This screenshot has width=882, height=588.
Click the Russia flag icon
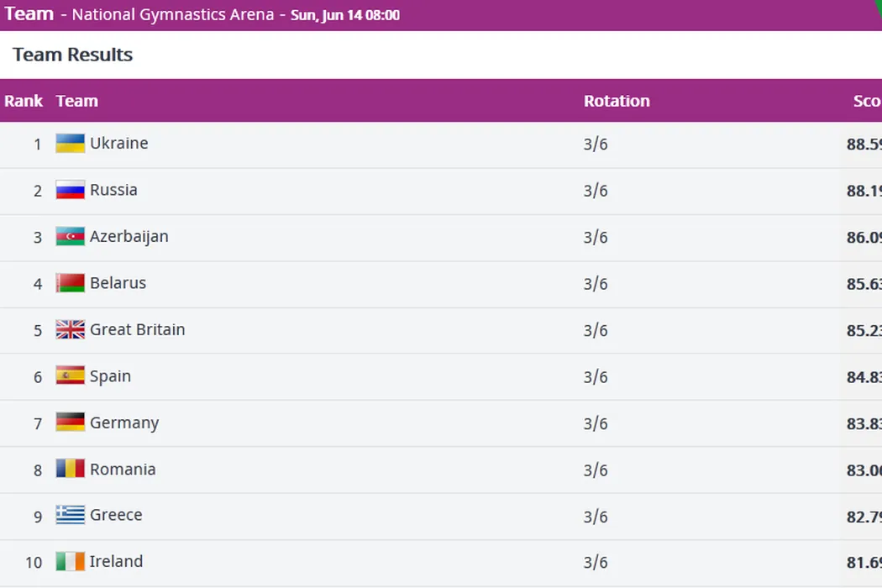pos(71,190)
